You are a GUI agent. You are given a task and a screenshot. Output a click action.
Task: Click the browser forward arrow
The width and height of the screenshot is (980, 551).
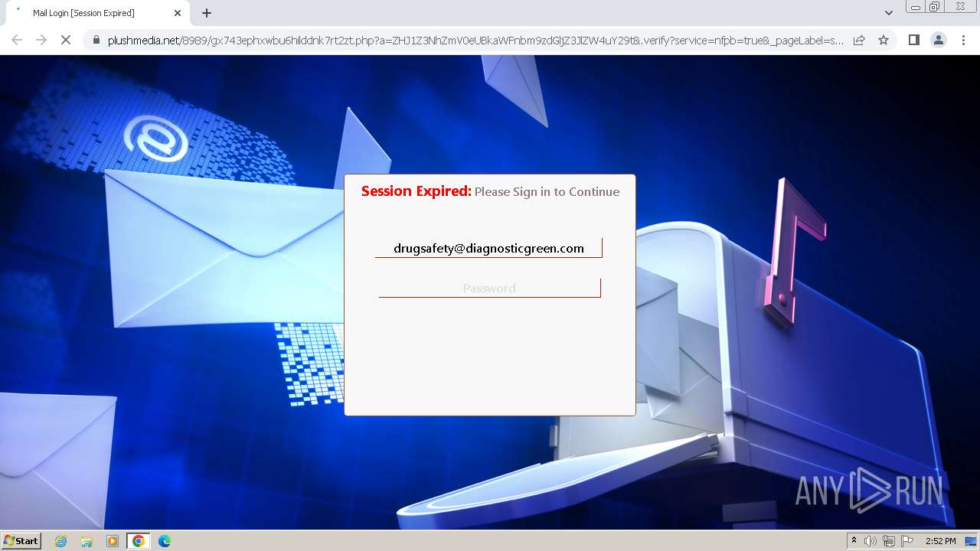[x=41, y=40]
